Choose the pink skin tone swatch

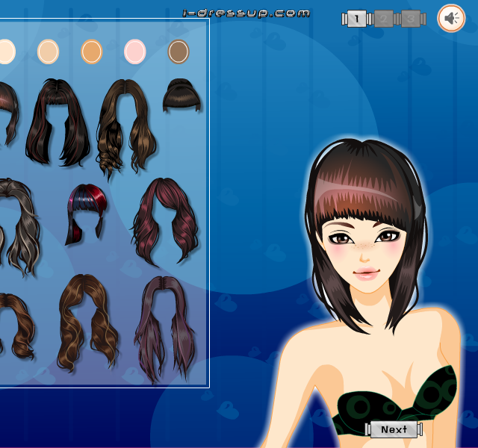click(x=134, y=52)
